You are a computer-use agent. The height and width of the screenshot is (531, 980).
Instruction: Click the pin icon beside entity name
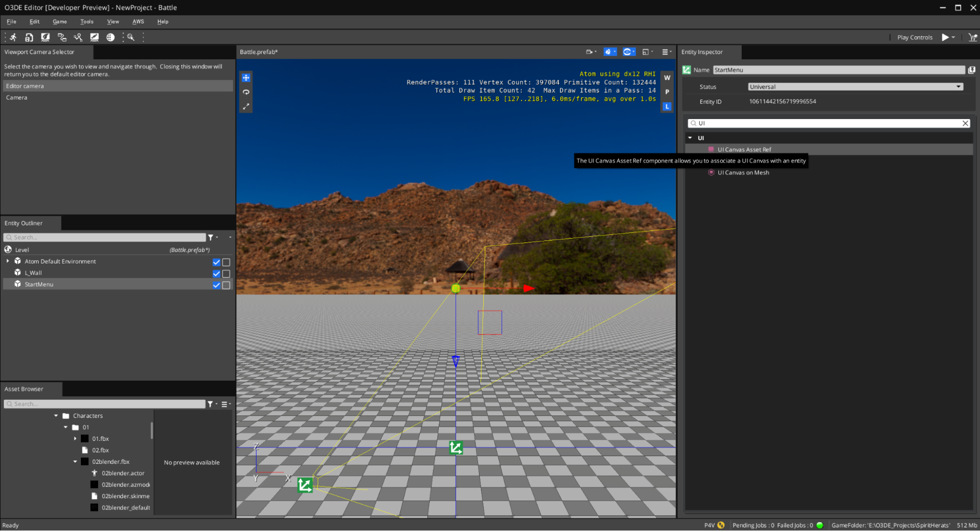tap(972, 70)
